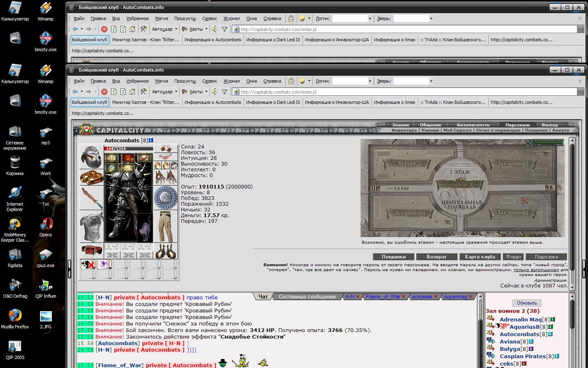Select the Mozilla Firefox desktop icon
The width and height of the screenshot is (588, 368).
click(15, 319)
